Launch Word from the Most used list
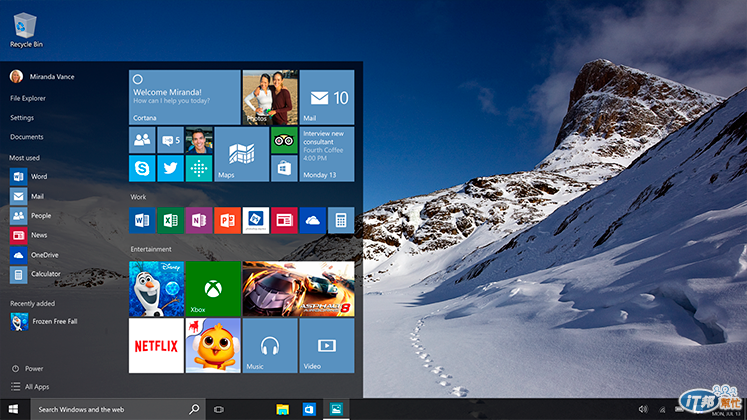Screen dimensions: 747x420 (x=29, y=176)
